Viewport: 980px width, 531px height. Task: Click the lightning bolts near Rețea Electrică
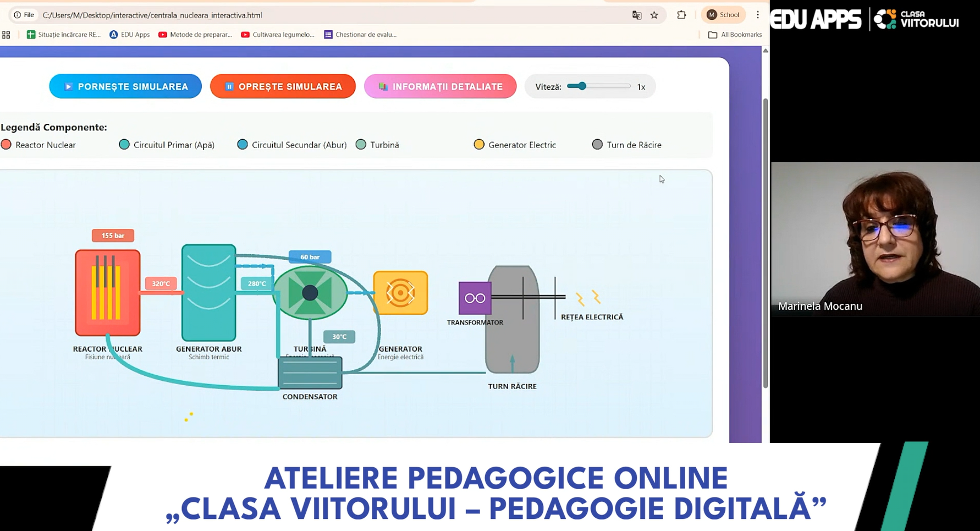[588, 298]
